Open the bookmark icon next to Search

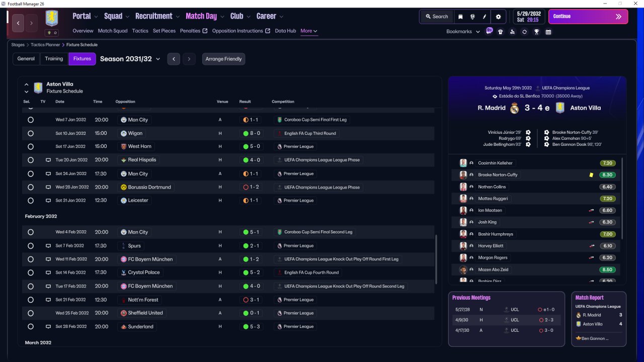pyautogui.click(x=460, y=17)
